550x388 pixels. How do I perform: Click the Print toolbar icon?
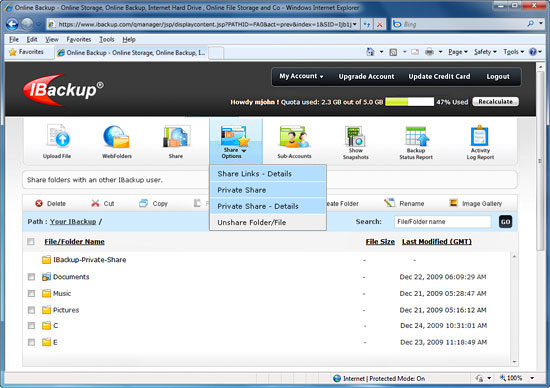coord(429,52)
